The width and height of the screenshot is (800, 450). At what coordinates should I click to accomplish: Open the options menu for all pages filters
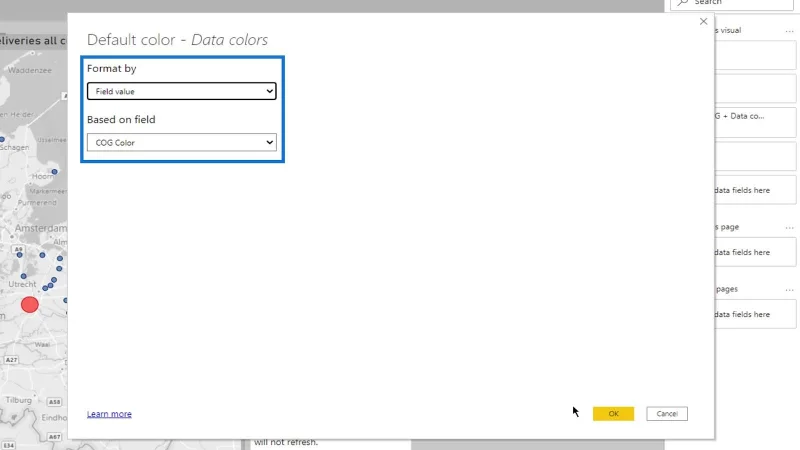point(789,289)
